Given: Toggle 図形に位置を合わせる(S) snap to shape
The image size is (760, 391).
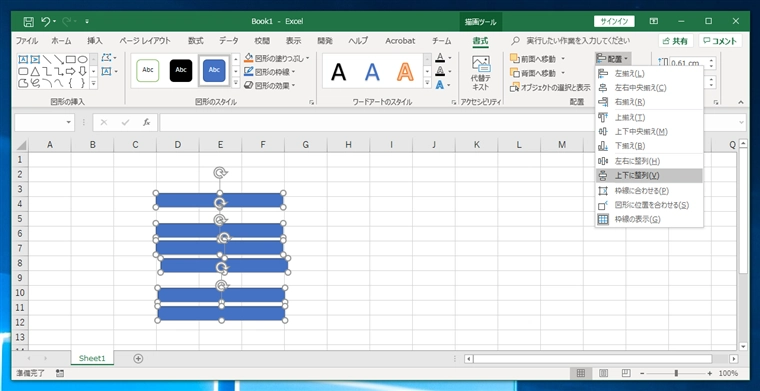Looking at the screenshot, I should (x=649, y=205).
